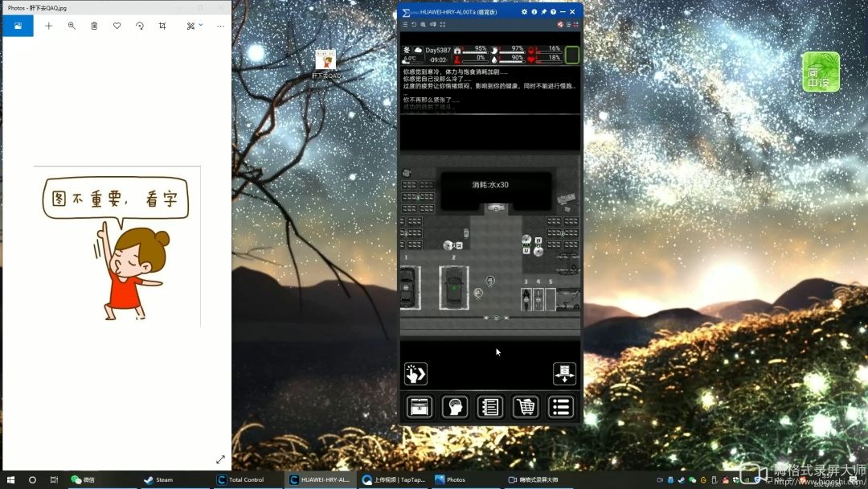868x489 pixels.
Task: Switch to Photos in the taskbar
Action: pos(467,479)
